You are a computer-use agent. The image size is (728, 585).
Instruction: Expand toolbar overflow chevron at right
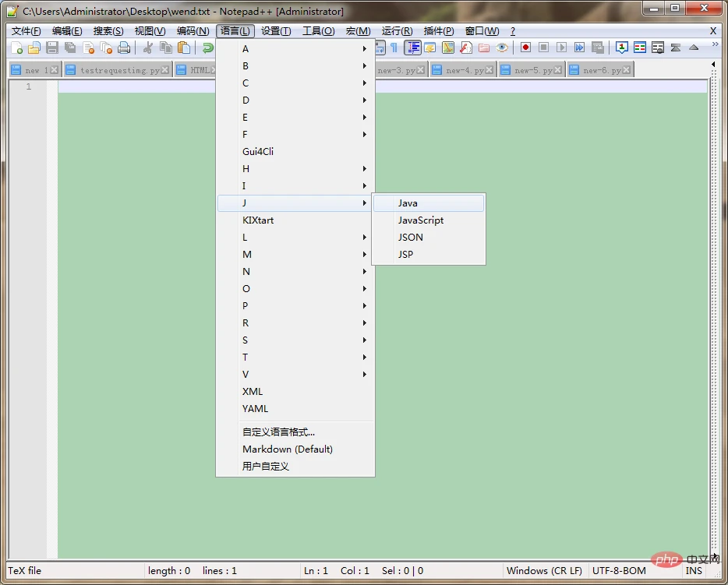pos(715,45)
